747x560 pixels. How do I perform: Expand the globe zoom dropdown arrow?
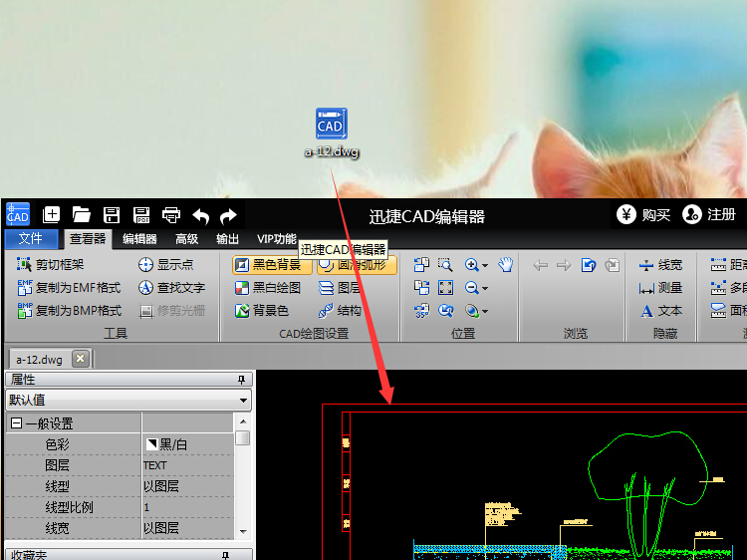(485, 312)
